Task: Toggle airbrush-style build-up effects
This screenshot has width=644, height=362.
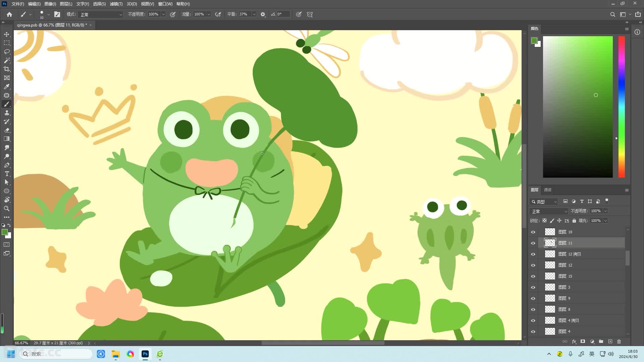Action: 218,14
